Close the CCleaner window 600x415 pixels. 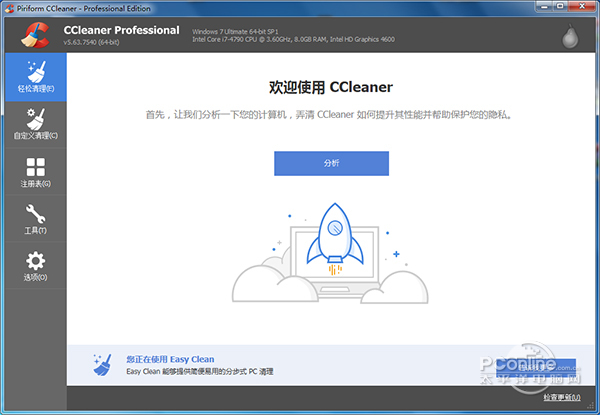coord(582,6)
